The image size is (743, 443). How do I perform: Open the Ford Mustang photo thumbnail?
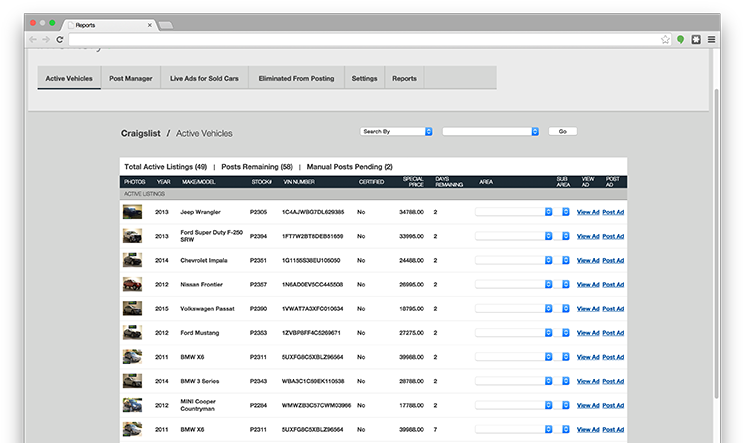(132, 333)
